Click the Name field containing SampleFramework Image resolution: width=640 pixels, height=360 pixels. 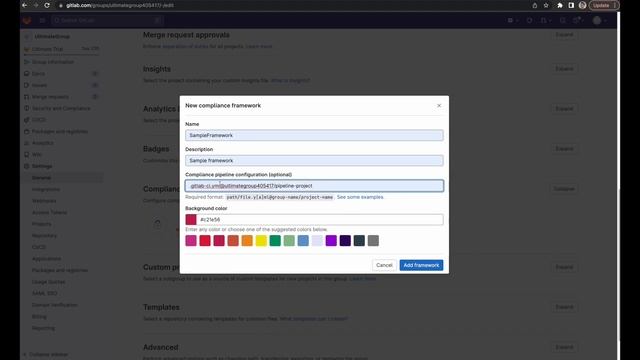(x=314, y=136)
